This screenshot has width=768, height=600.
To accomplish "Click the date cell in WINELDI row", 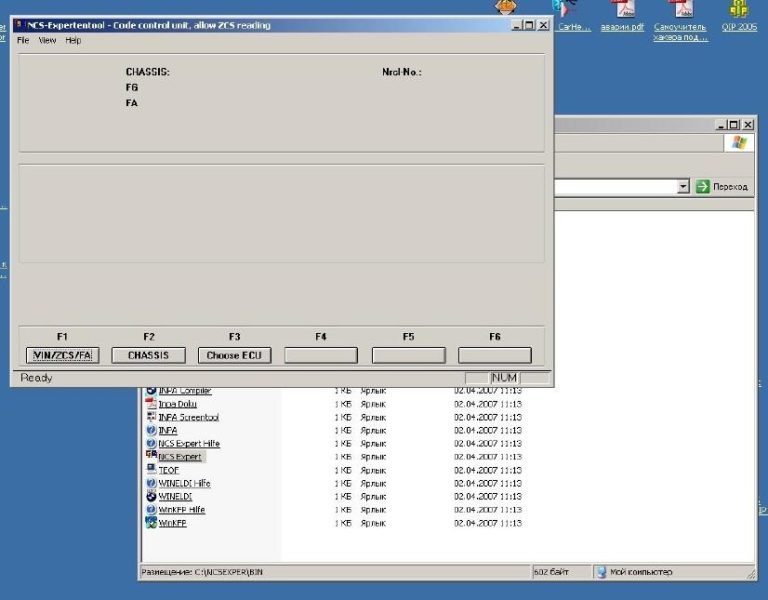I will 487,497.
